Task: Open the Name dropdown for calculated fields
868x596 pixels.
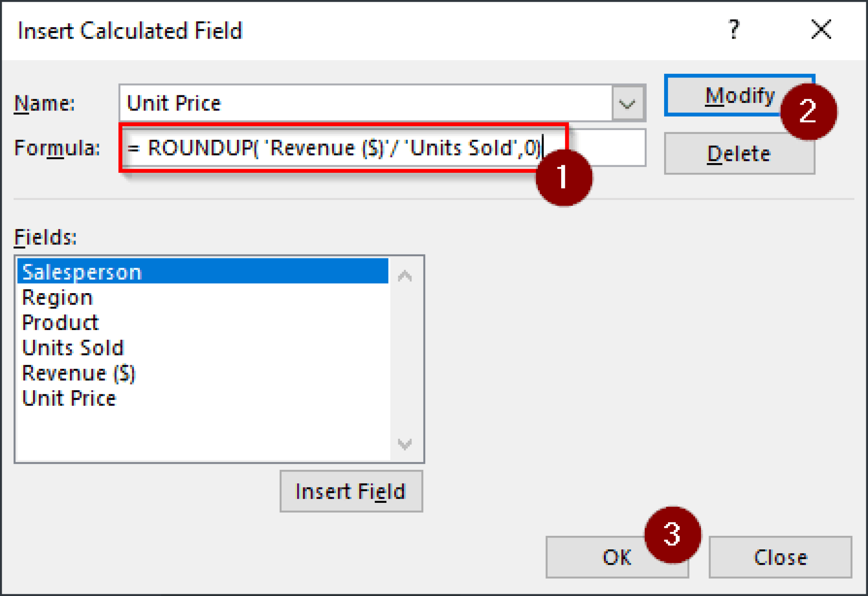Action: click(626, 103)
